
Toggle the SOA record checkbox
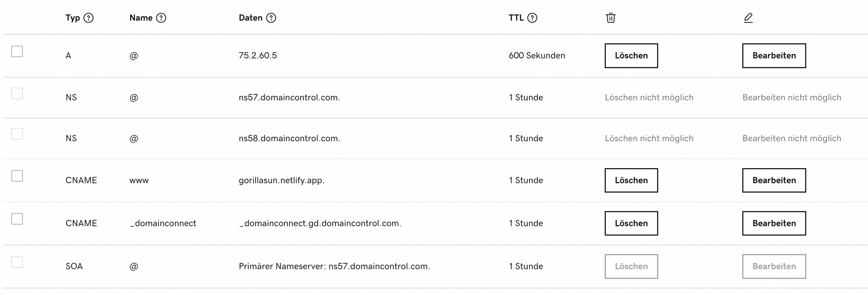(17, 262)
